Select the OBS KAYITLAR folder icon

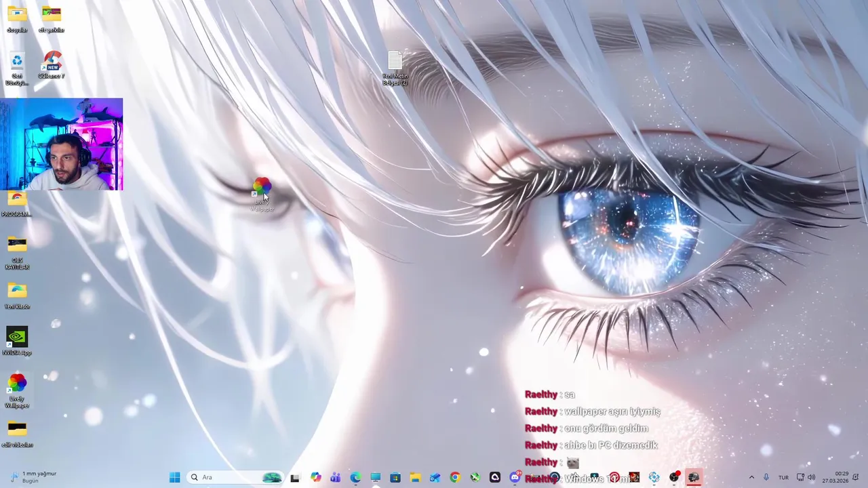pyautogui.click(x=17, y=253)
